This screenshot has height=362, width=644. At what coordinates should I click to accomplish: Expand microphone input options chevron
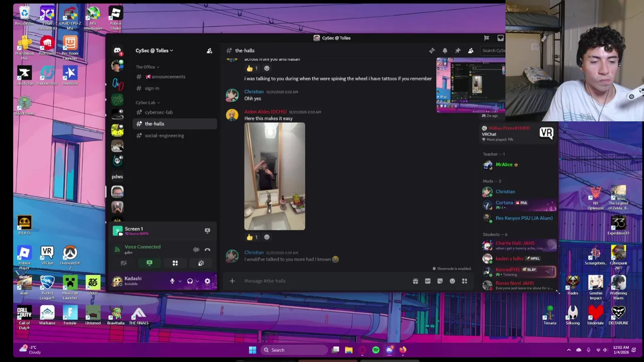click(180, 282)
